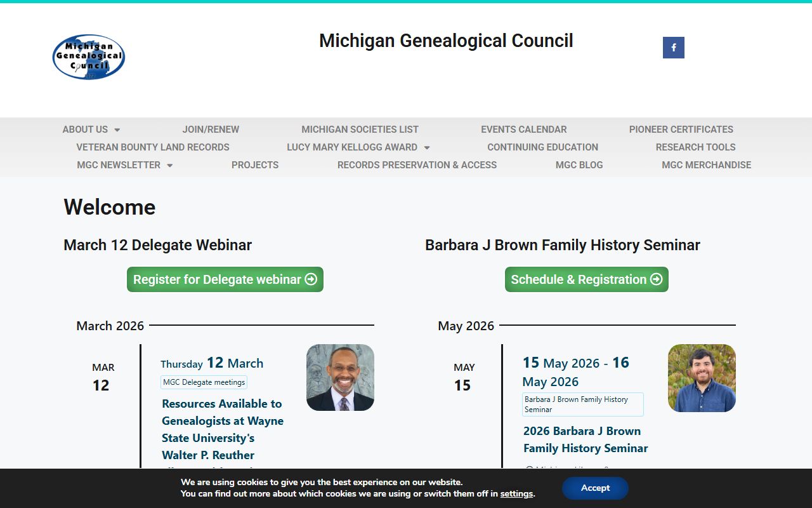Click Barbara J Brown Family History Seminar tag

tap(583, 404)
